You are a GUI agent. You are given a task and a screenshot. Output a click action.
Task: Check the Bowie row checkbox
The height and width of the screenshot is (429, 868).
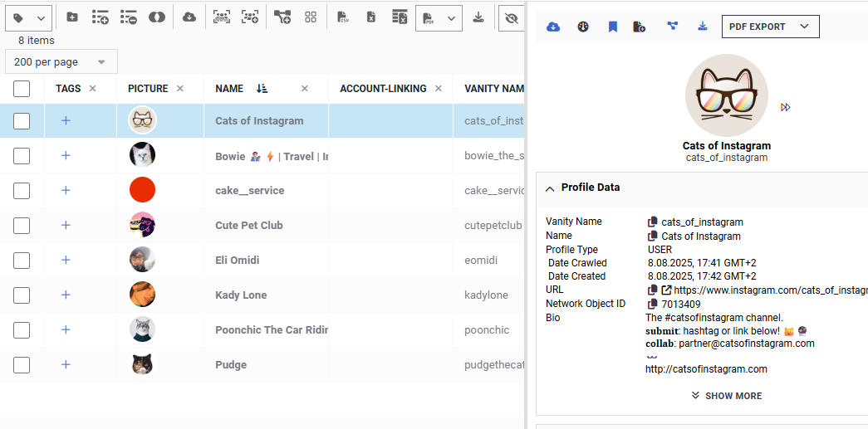[21, 155]
